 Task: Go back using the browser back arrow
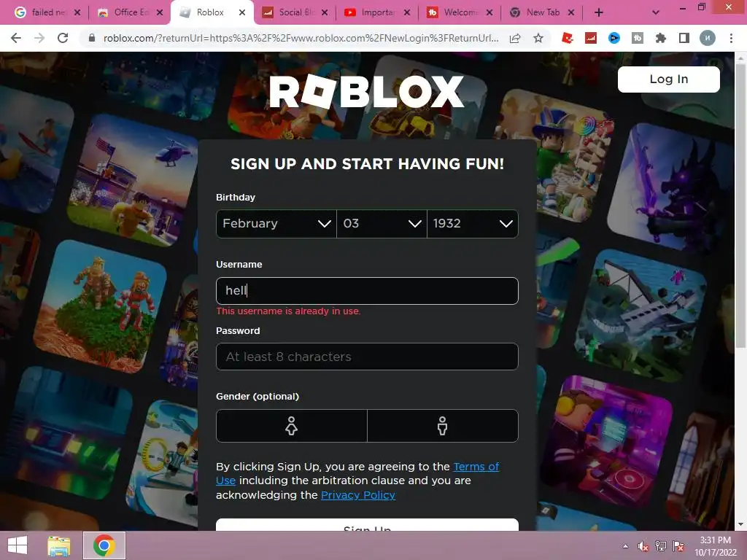[x=16, y=38]
